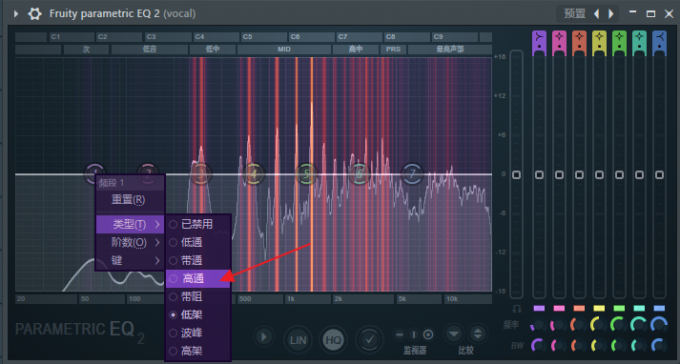Image resolution: width=680 pixels, height=364 pixels.
Task: Click the yellow band 4 filter type icon
Action: [599, 38]
